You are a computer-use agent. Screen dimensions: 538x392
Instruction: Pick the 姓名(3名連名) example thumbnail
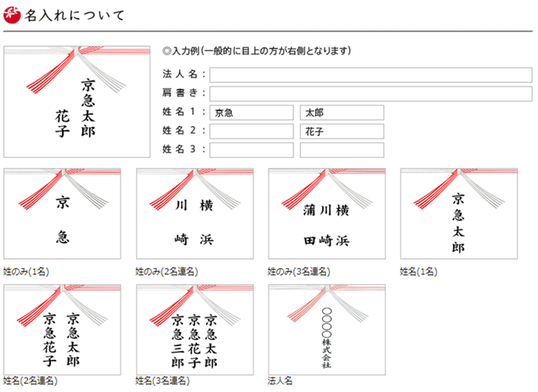click(x=194, y=329)
